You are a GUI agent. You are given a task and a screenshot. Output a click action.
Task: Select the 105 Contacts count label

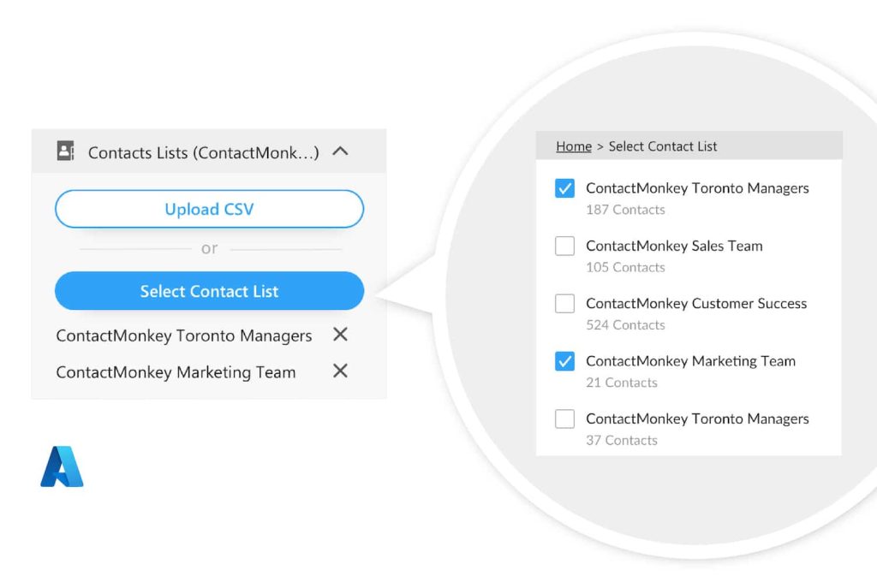coord(625,267)
